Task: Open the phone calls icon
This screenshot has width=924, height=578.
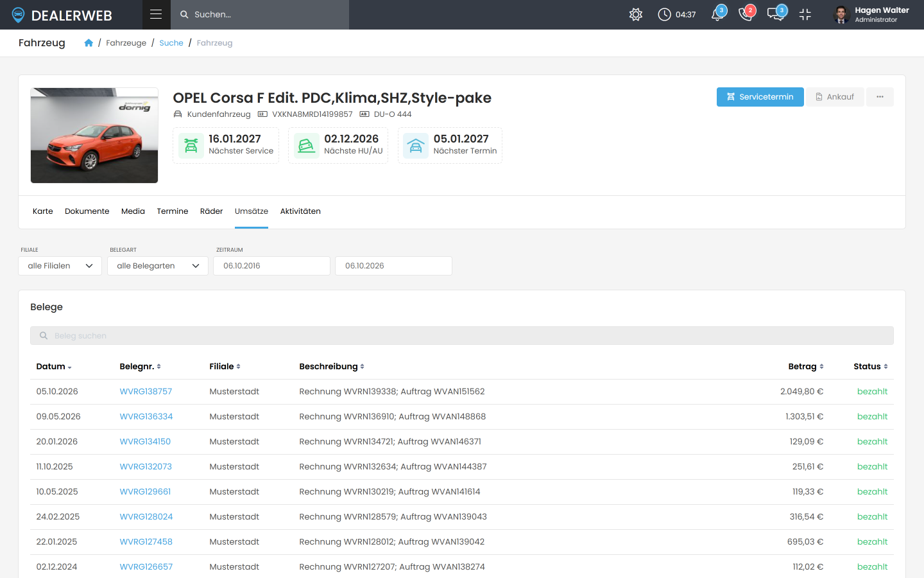Action: (x=746, y=14)
